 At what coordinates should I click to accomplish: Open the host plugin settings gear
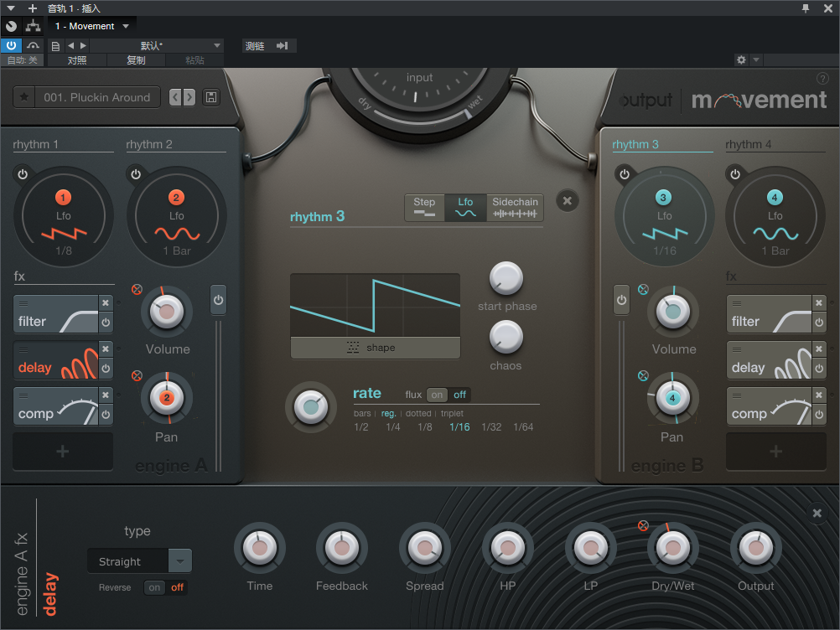[741, 60]
